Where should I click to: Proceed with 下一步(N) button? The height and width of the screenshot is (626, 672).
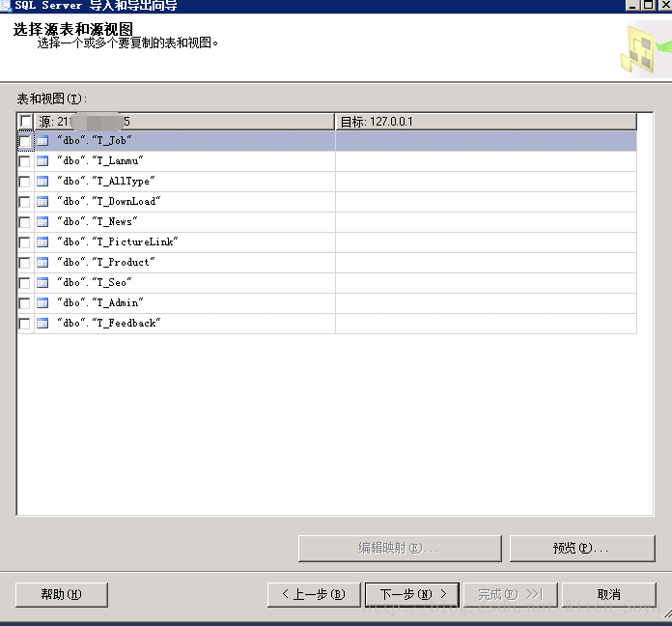click(412, 594)
